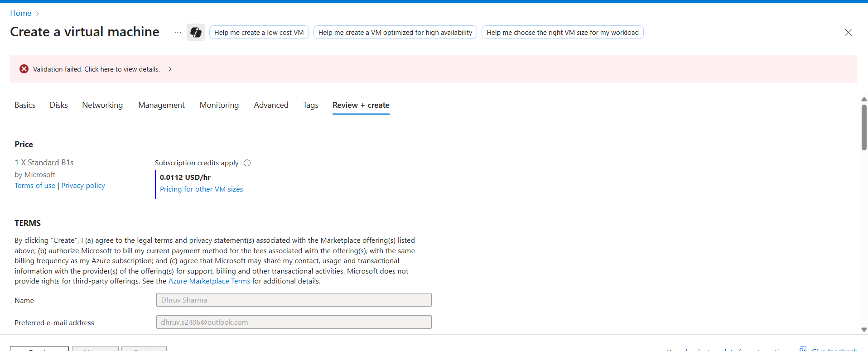Image resolution: width=868 pixels, height=351 pixels.
Task: Click the scrollbar down arrow
Action: 864,330
